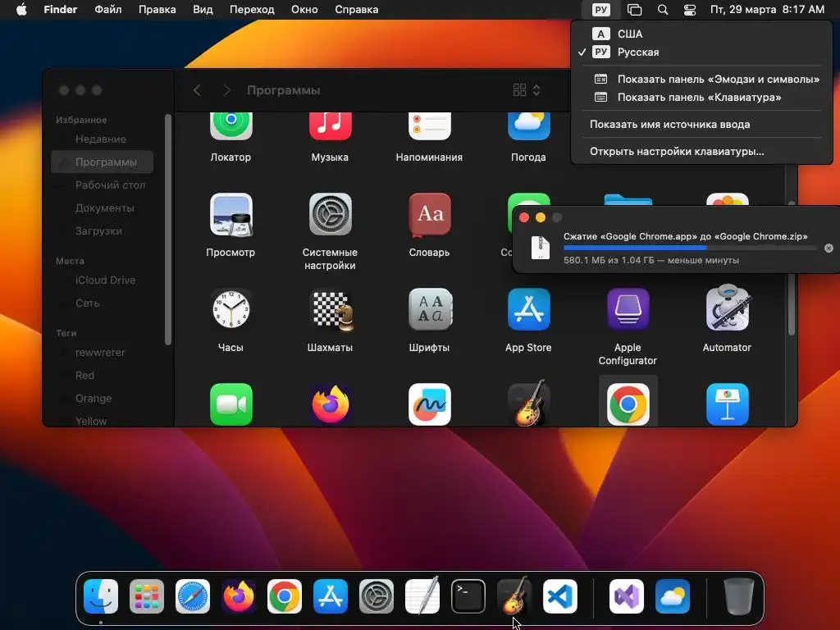Click the menu bar date and time
840x630 pixels.
(767, 10)
